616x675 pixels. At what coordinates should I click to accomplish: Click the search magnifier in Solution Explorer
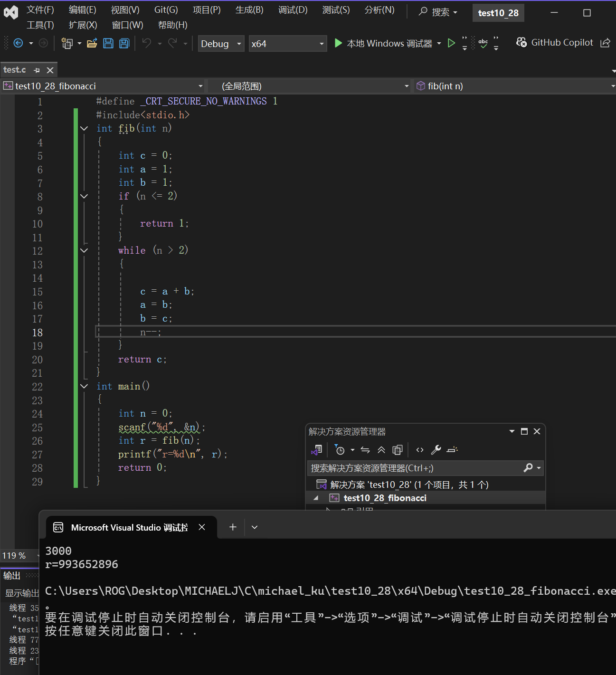[x=528, y=468]
